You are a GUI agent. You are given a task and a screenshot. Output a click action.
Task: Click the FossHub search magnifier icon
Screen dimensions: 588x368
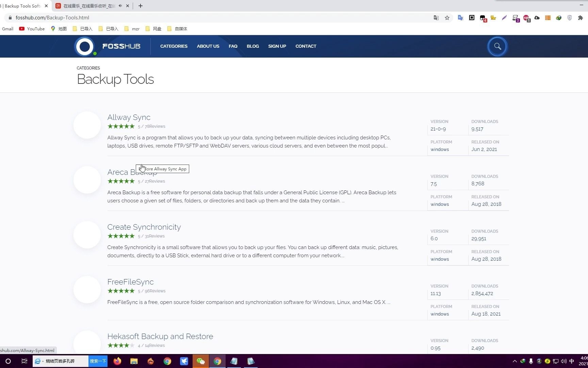pos(497,46)
